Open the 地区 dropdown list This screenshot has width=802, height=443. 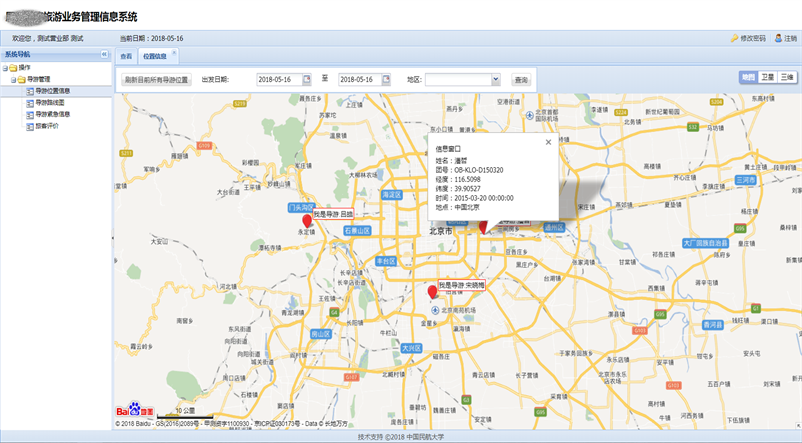(x=495, y=79)
